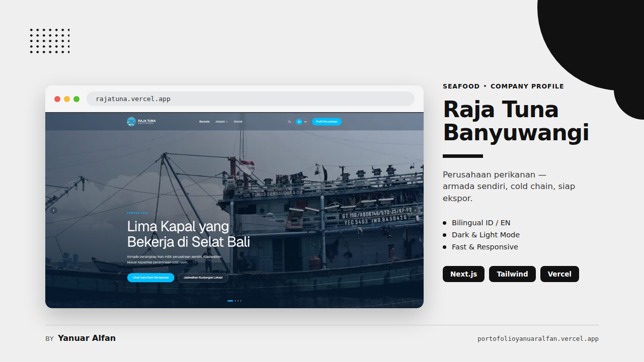Click the rajatuna.vercel.app address bar
This screenshot has height=362, width=644.
click(x=251, y=99)
